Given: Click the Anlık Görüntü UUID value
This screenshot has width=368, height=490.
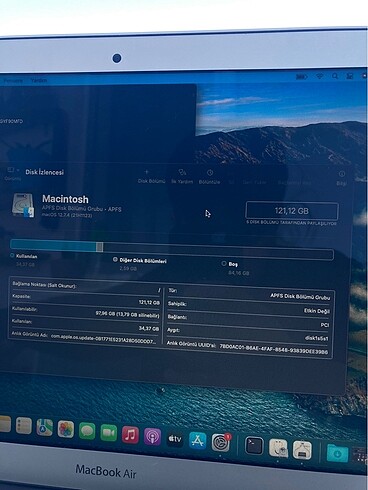Looking at the screenshot, I should 274,349.
